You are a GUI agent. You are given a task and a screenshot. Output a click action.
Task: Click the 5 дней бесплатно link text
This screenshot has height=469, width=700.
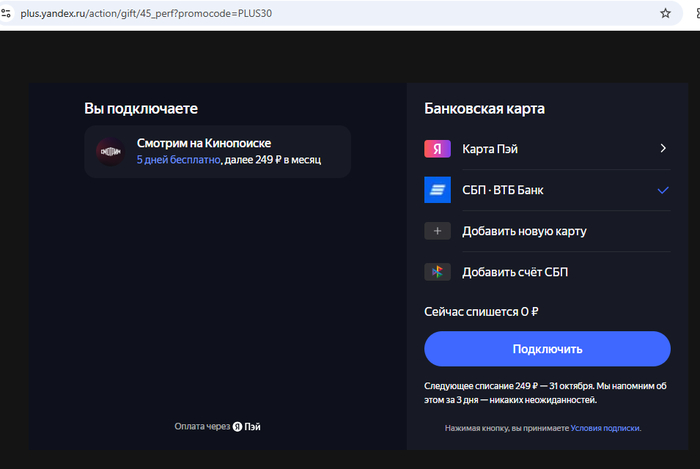[x=179, y=160]
